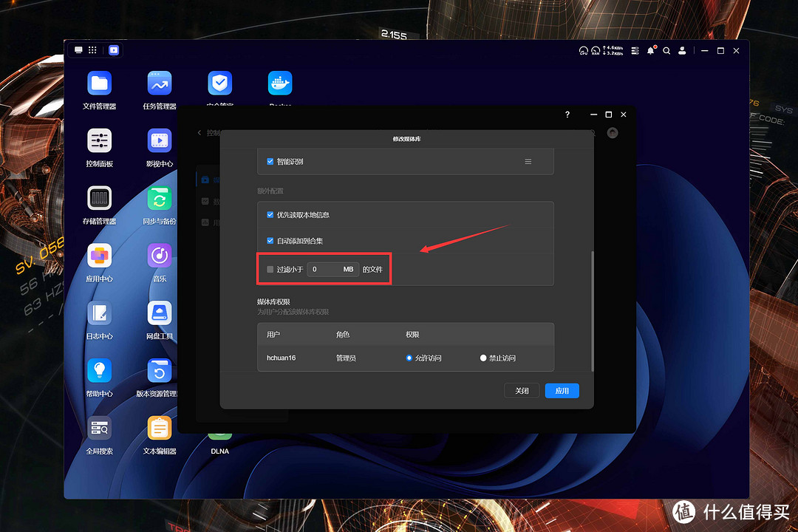This screenshot has height=532, width=798.
Task: Click the notification bell in the top bar
Action: [650, 50]
